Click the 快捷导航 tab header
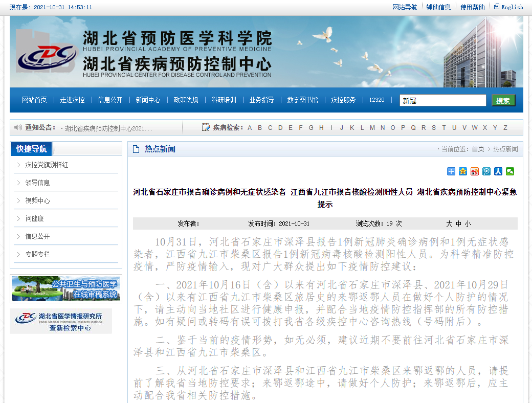 click(x=32, y=149)
